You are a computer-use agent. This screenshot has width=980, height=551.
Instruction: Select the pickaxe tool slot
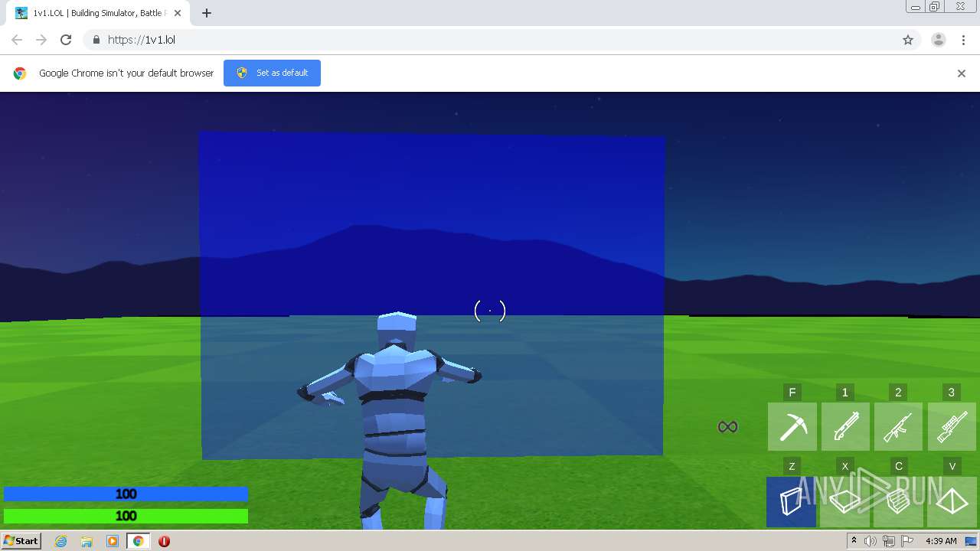pos(792,427)
